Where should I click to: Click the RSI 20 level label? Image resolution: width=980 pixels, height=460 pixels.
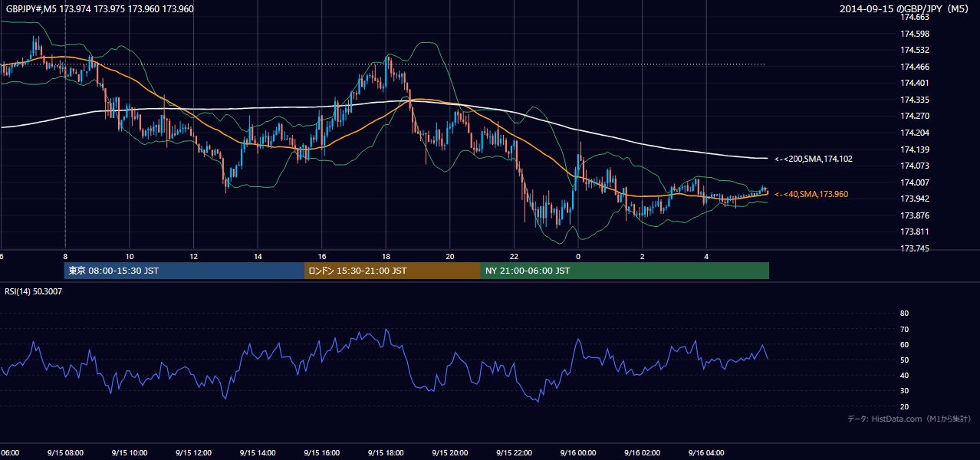coord(904,406)
